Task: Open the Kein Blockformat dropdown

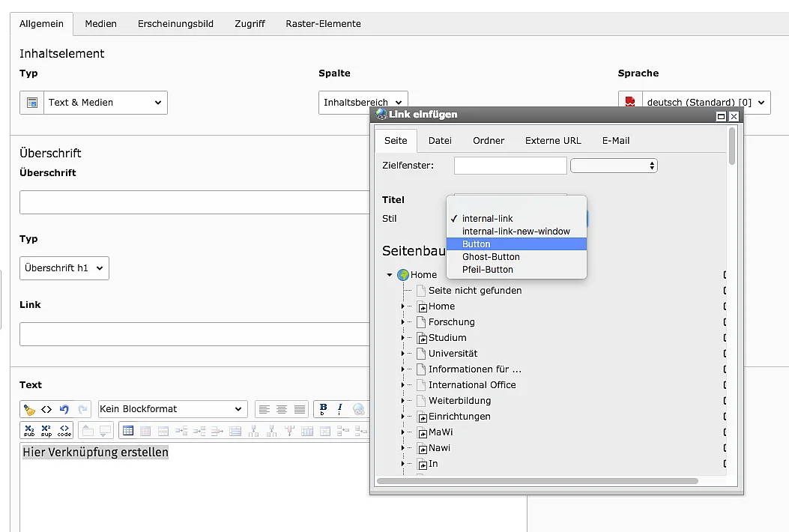Action: coord(173,409)
